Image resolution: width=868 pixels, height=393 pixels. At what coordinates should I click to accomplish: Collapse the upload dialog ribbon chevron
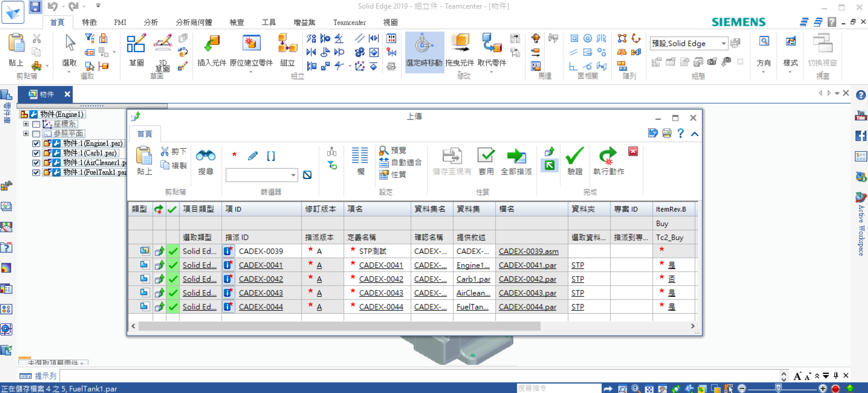click(x=695, y=134)
